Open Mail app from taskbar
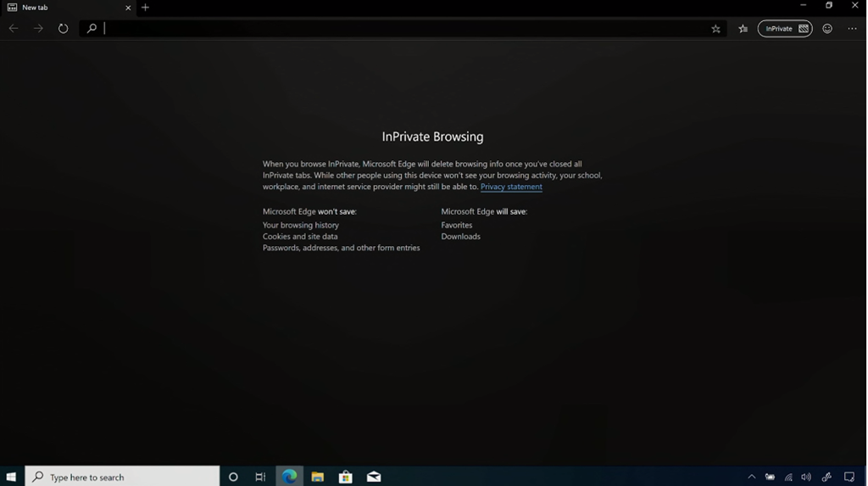This screenshot has height=486, width=868. pyautogui.click(x=374, y=477)
